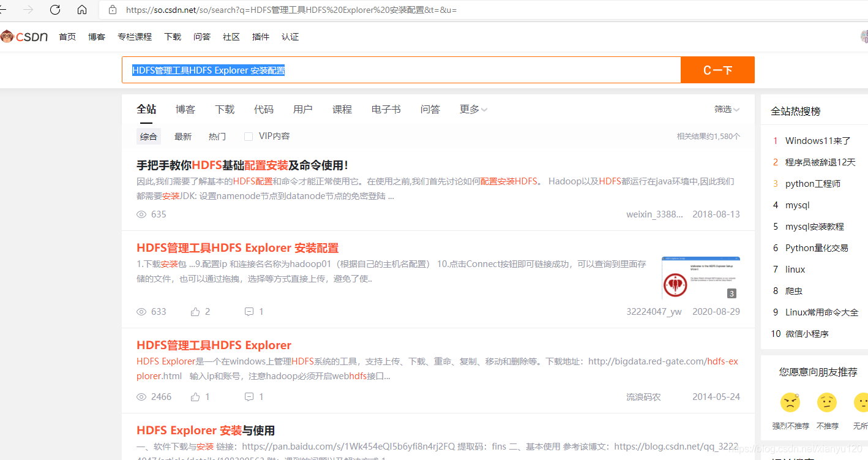Open hot search mysql安装教程
Screen dimensions: 868x460
[815, 227]
